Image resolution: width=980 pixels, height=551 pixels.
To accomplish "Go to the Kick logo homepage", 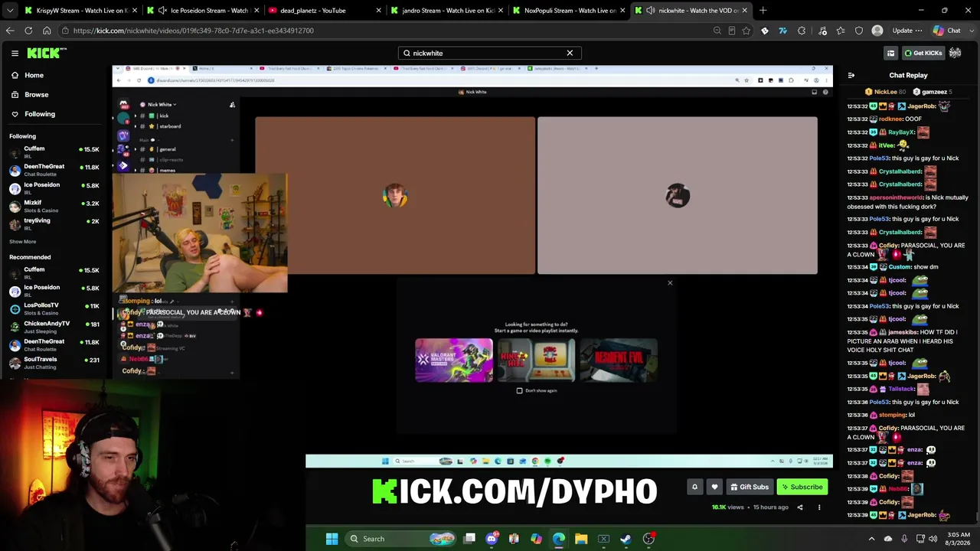I will click(47, 53).
